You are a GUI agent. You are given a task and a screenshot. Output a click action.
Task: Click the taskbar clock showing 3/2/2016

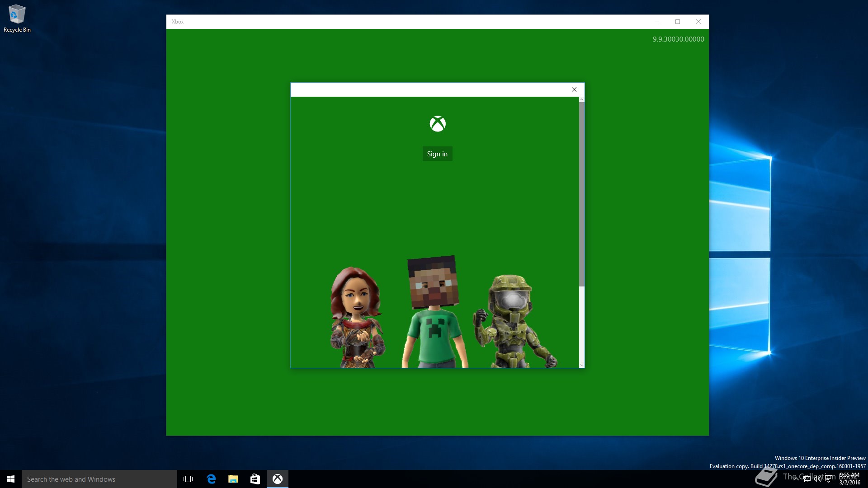pos(849,479)
